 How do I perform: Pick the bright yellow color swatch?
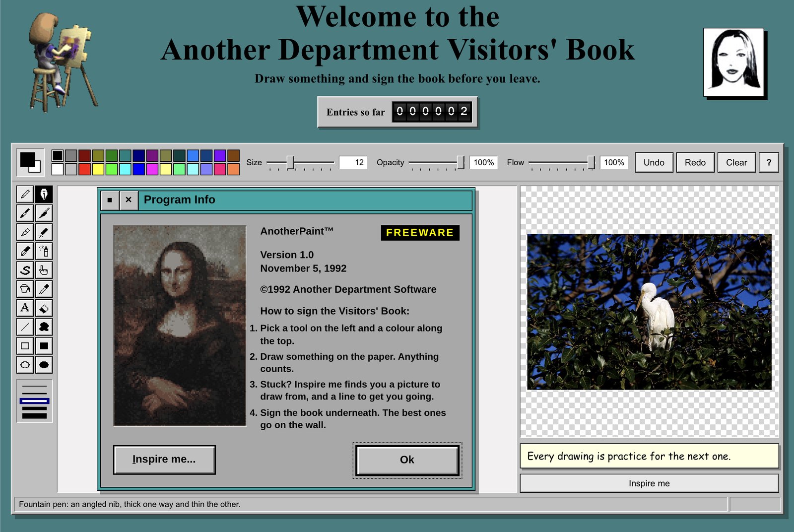98,169
